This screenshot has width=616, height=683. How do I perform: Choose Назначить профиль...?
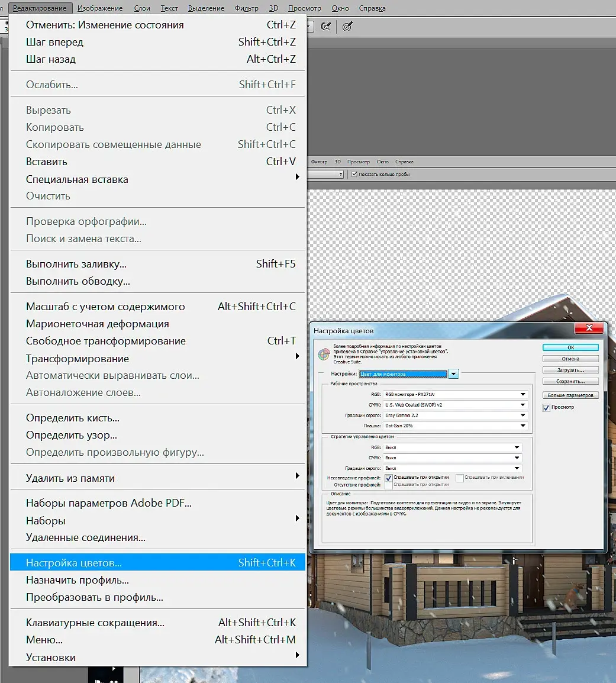pos(158,580)
